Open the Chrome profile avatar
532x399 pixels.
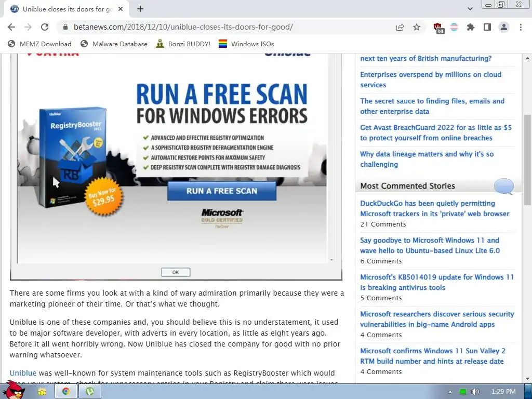pos(504,27)
